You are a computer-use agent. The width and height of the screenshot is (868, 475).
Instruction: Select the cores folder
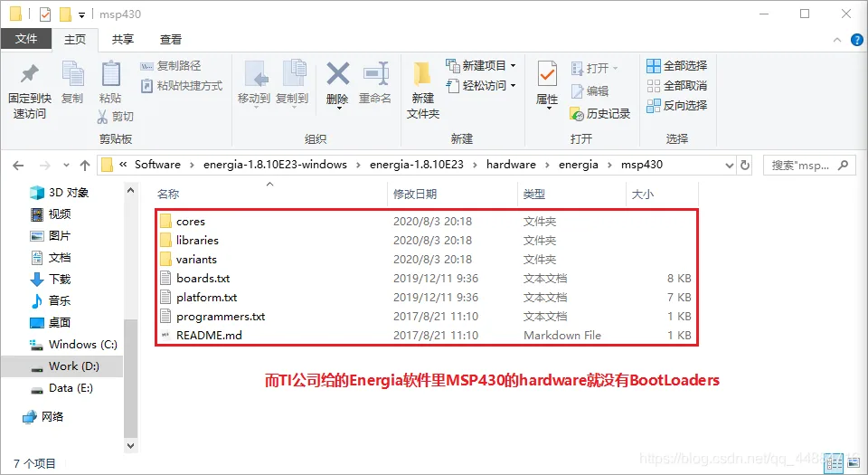pyautogui.click(x=191, y=222)
